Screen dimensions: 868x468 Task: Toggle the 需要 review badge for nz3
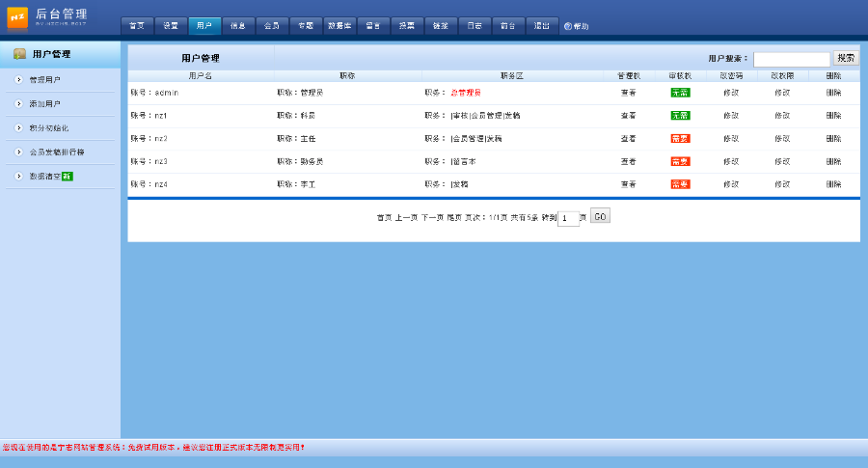[680, 162]
